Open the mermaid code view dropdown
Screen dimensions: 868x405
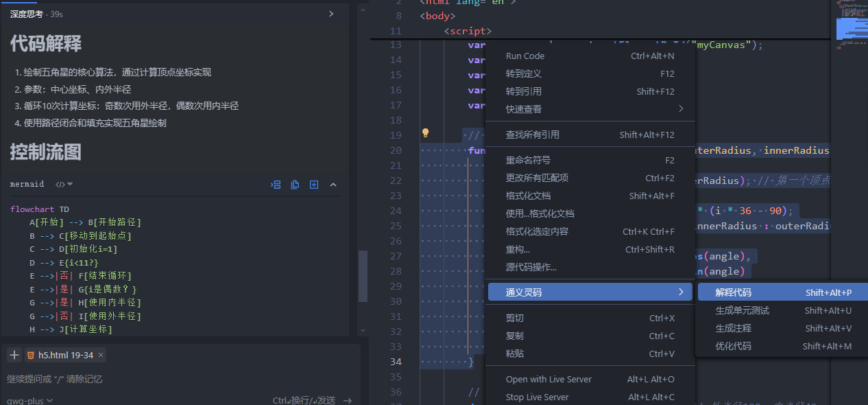(x=64, y=184)
